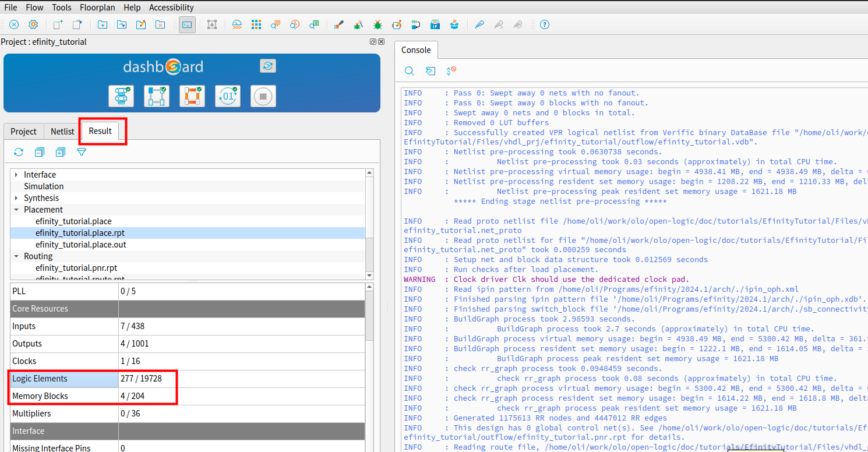
Task: Expand the Synthesis tree node
Action: 16,198
